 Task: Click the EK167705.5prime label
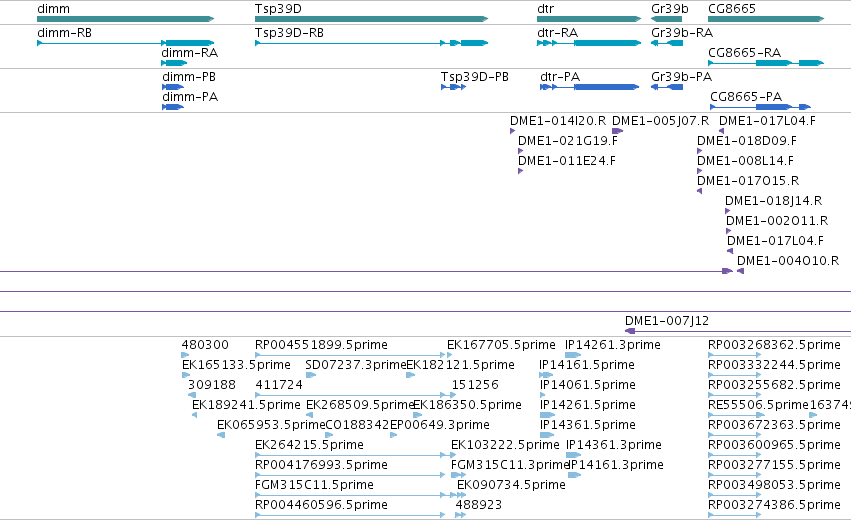point(501,345)
